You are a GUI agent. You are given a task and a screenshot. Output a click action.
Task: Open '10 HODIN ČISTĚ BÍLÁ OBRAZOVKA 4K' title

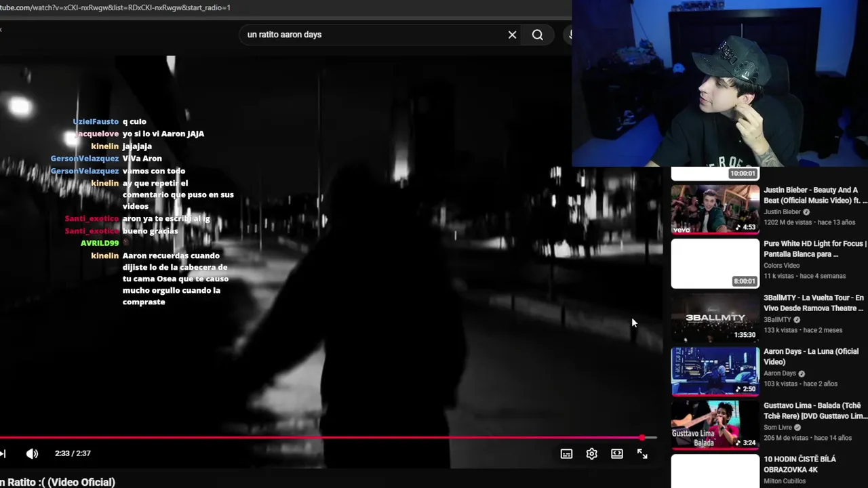pyautogui.click(x=800, y=464)
